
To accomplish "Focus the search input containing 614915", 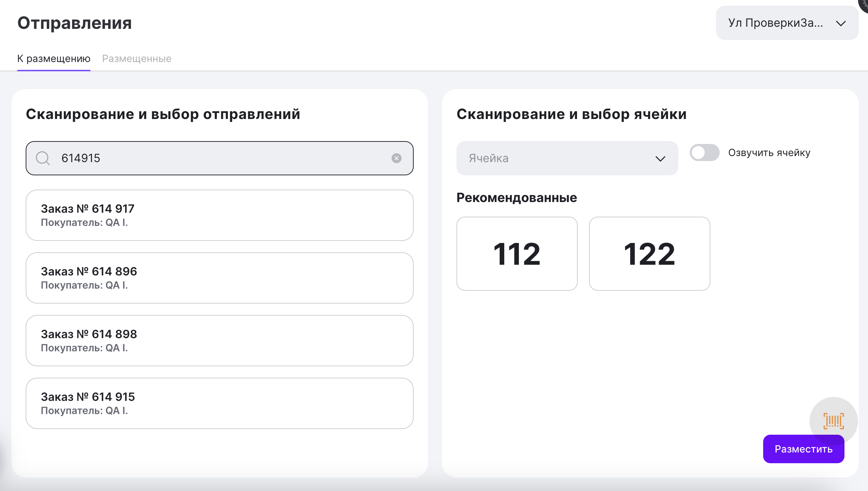I will click(221, 158).
